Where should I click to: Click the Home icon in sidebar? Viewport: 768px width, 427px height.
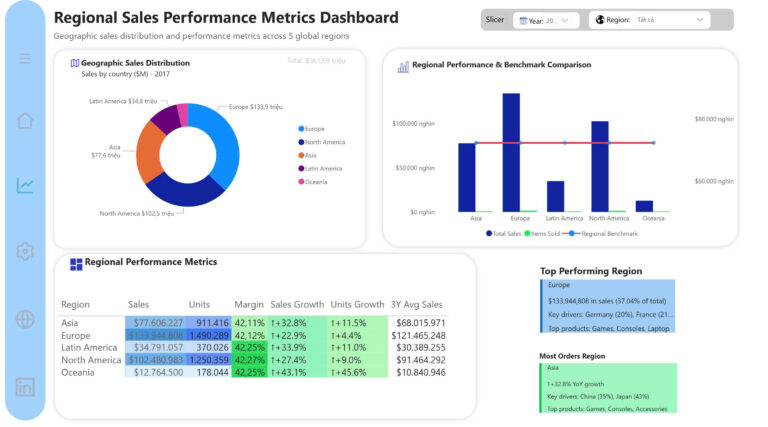25,121
